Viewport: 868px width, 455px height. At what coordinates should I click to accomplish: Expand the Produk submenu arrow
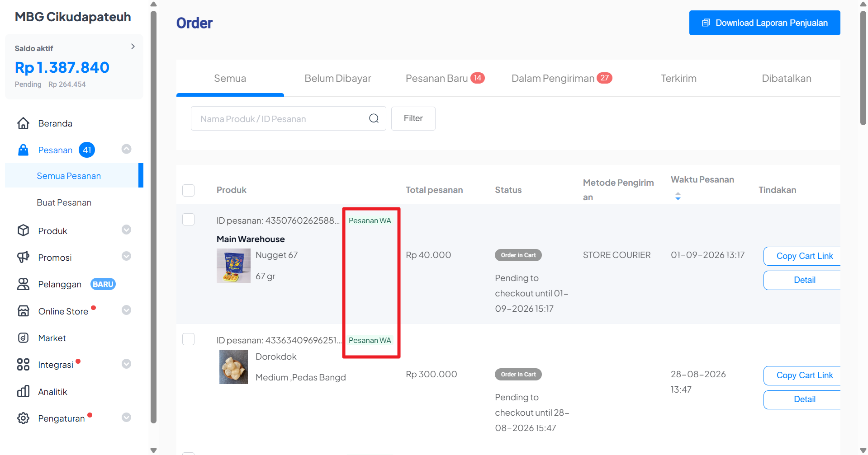(127, 230)
